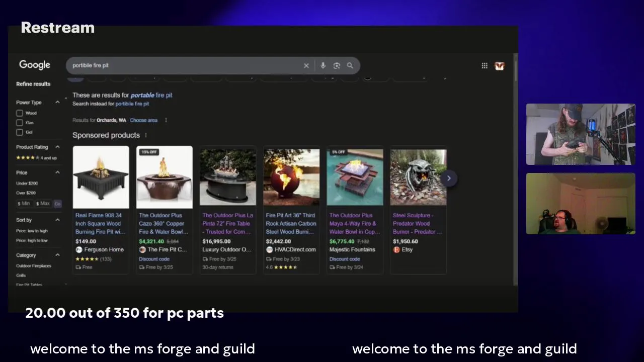
Task: Open the Predator wood burner sculpture image
Action: click(x=418, y=177)
